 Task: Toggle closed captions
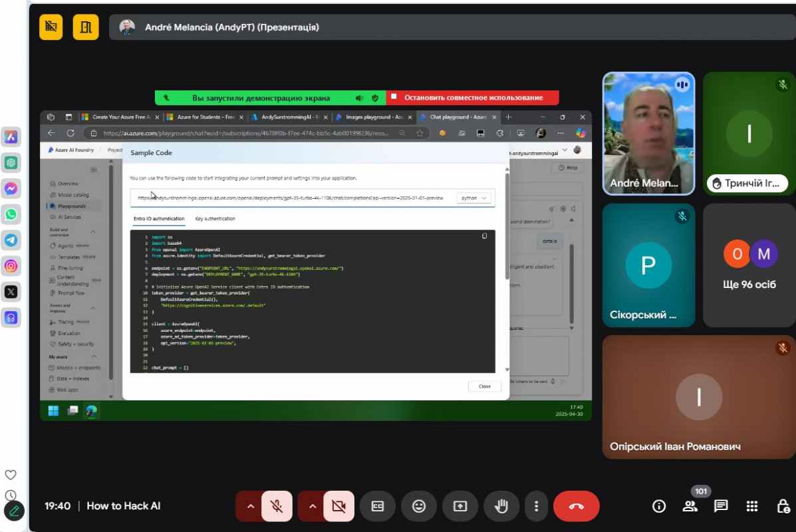[x=378, y=506]
